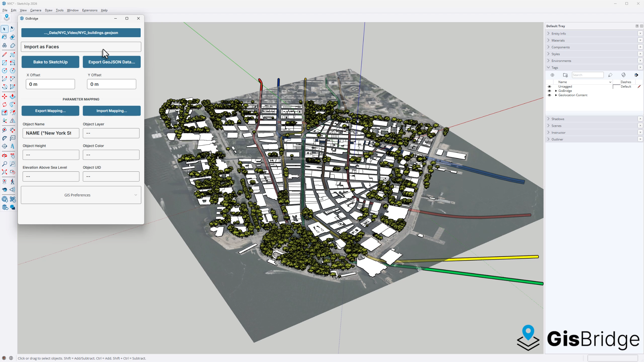Image resolution: width=644 pixels, height=362 pixels.
Task: Click the Add Tag Folder icon
Action: pos(565,75)
